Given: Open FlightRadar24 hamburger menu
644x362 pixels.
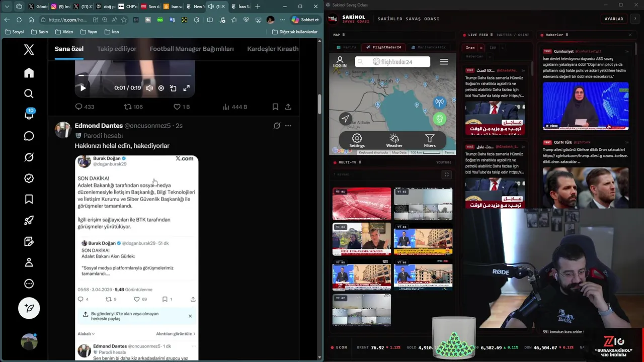Looking at the screenshot, I should click(444, 62).
